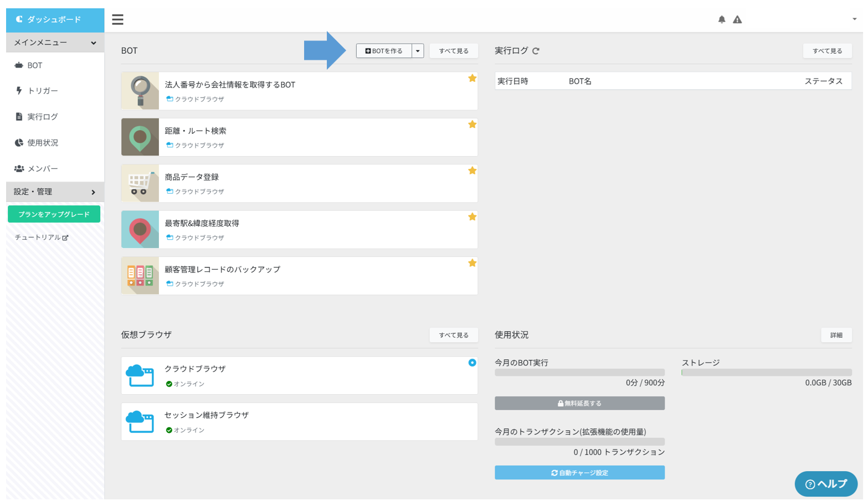Collapse the メインメニュー section
Screen dimensions: 868x501
tap(53, 43)
